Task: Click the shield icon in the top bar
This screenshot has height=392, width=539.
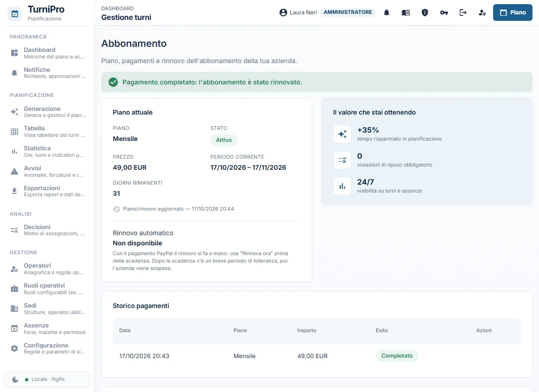Action: [425, 13]
